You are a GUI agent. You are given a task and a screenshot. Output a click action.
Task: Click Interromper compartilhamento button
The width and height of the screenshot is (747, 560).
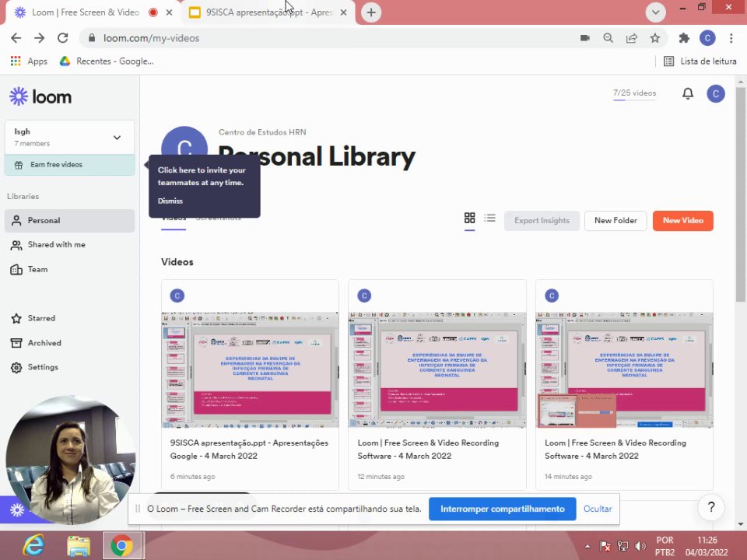pos(502,509)
